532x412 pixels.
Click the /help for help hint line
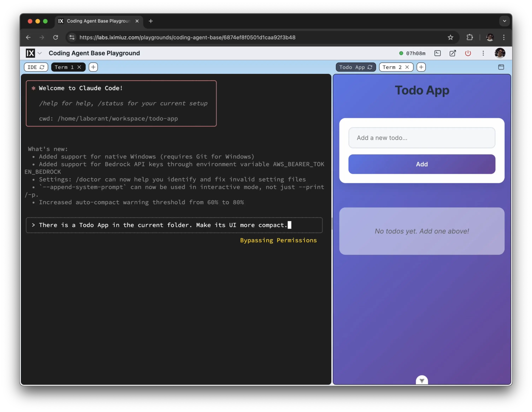(123, 103)
